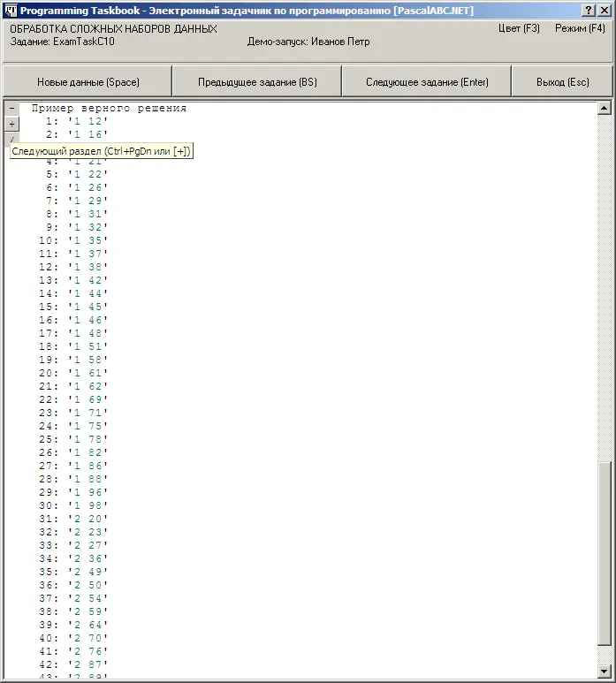Select result line 34: '2 36'

(72, 558)
